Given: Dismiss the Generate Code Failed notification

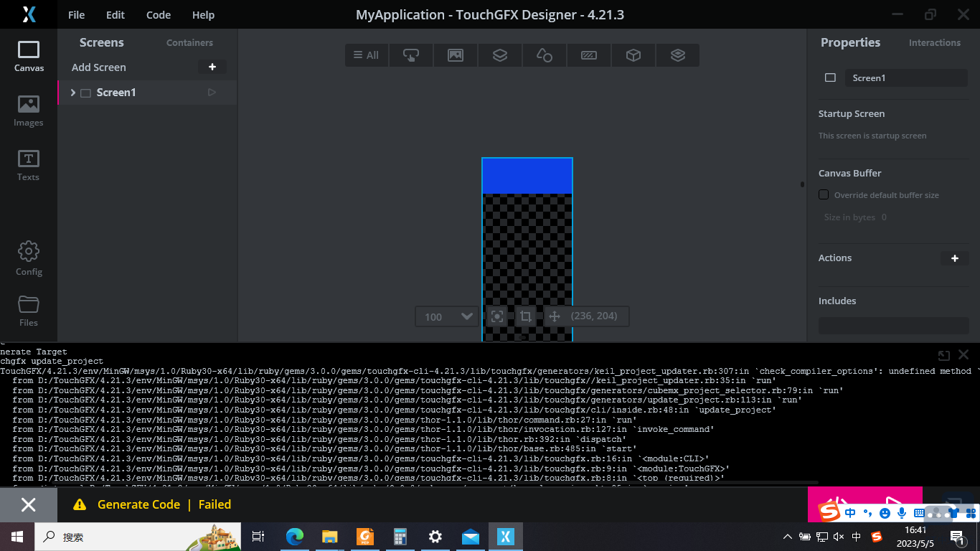Looking at the screenshot, I should (29, 505).
